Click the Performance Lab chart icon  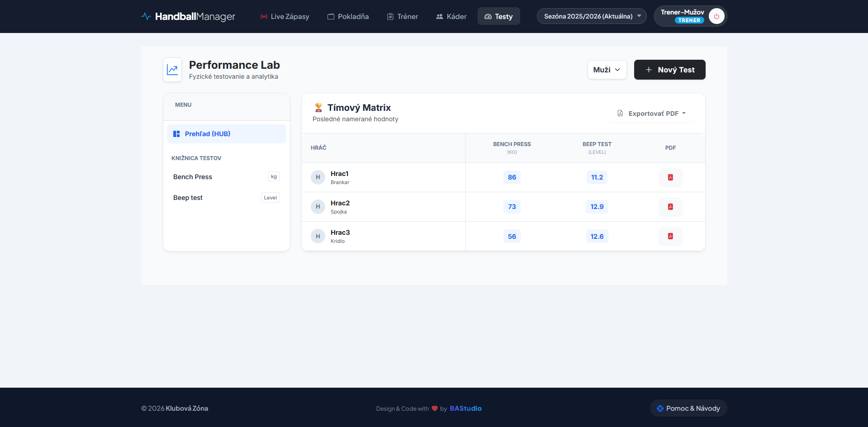click(x=172, y=70)
